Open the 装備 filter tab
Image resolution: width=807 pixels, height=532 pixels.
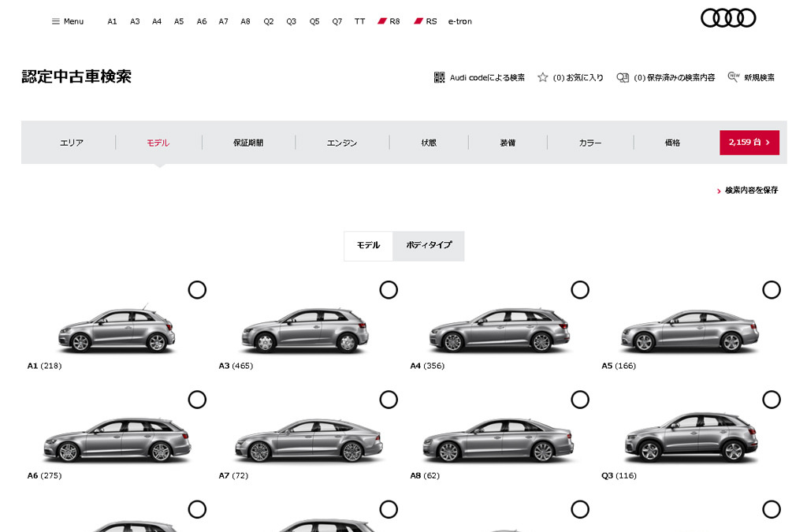point(508,143)
